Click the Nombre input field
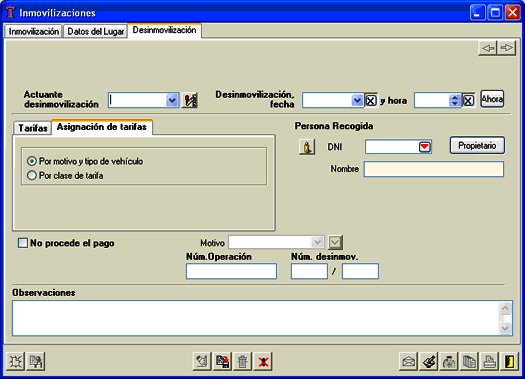 tap(434, 169)
